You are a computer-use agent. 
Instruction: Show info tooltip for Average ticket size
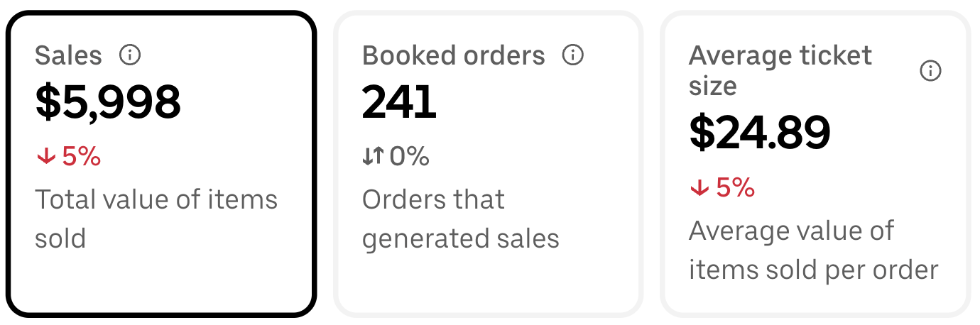pyautogui.click(x=930, y=70)
